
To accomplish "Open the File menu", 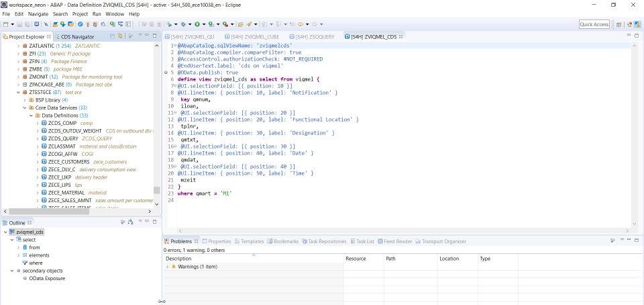I will (x=6, y=14).
